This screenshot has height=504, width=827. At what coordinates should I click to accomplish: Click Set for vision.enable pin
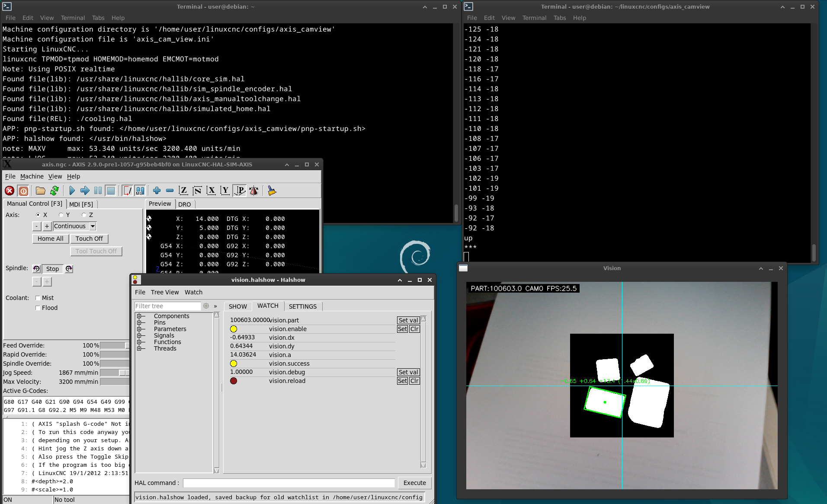pyautogui.click(x=402, y=329)
